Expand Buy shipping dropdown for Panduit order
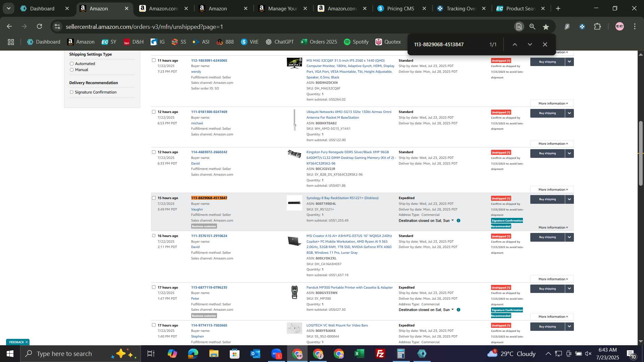This screenshot has height=362, width=644. click(x=569, y=289)
